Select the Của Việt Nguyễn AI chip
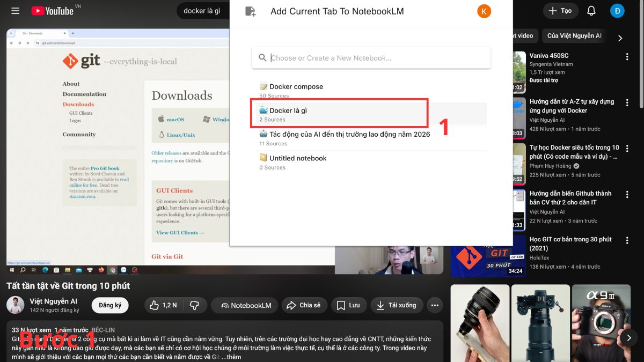Image resolution: width=644 pixels, height=362 pixels. (574, 36)
